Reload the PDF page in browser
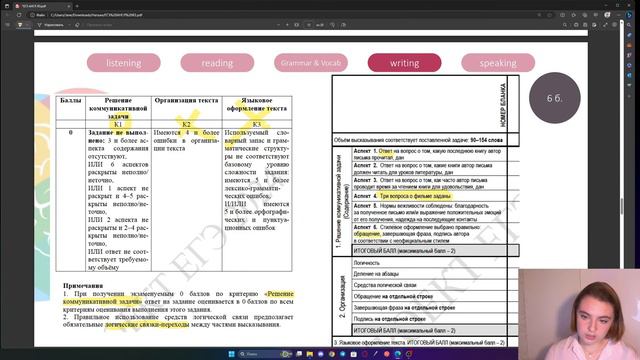Viewport: 640px width, 360px height. click(19, 15)
